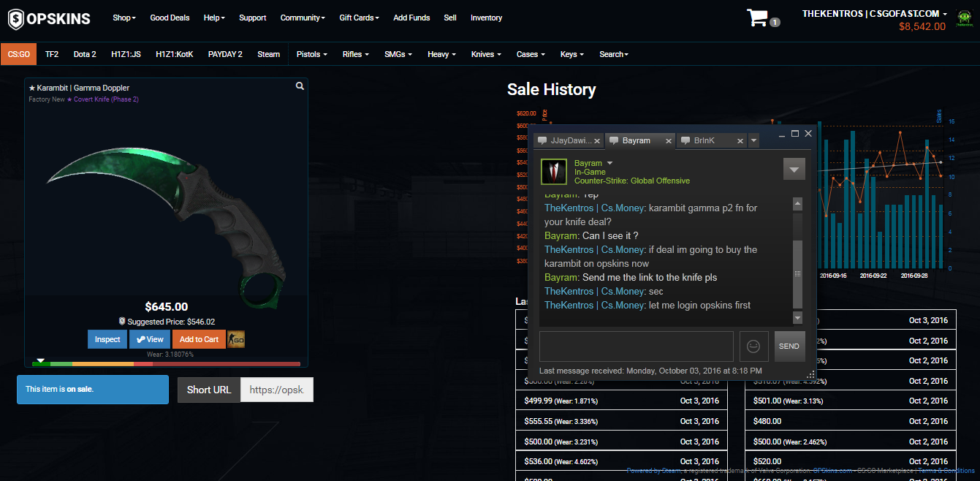Open chat tab overflow dropdown arrow
This screenshot has height=481, width=980.
click(x=754, y=140)
